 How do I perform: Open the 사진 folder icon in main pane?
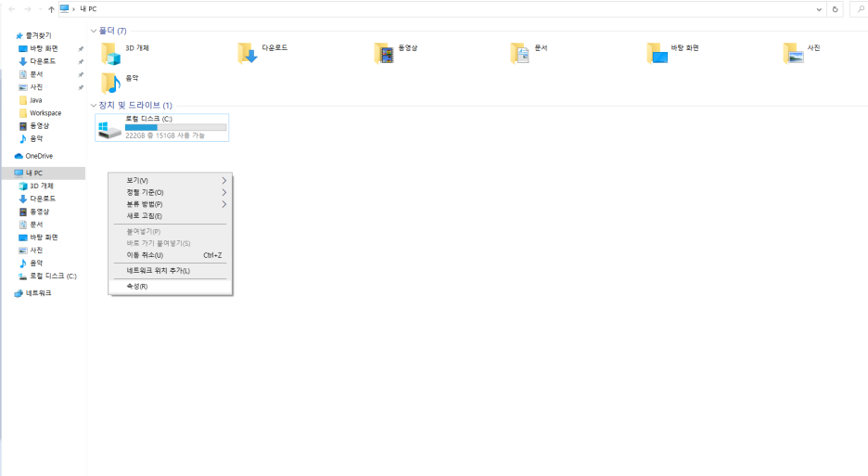[x=793, y=54]
